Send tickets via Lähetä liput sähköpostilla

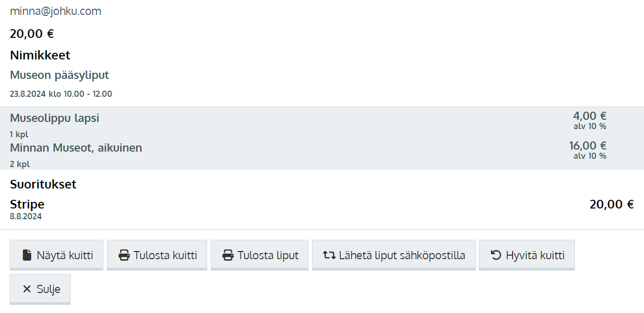coord(394,255)
